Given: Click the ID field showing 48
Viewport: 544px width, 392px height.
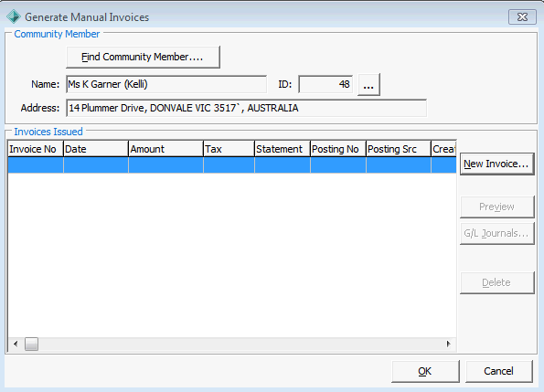Looking at the screenshot, I should point(325,84).
